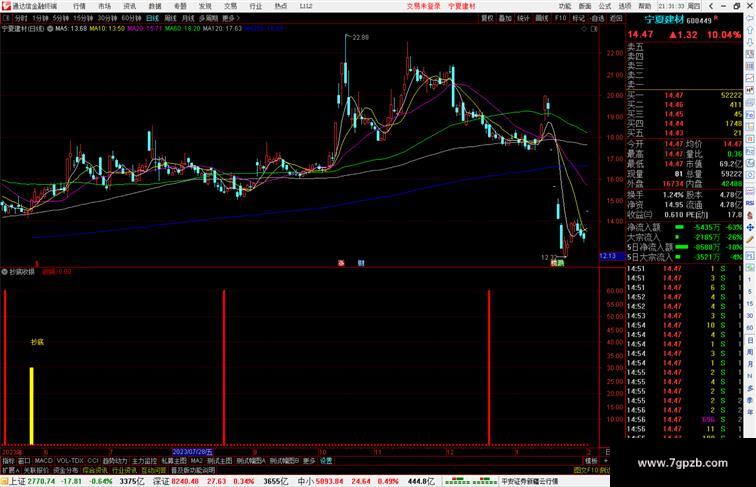Open the 功能 function menu
Viewport: 756px width, 487px height.
click(x=565, y=6)
